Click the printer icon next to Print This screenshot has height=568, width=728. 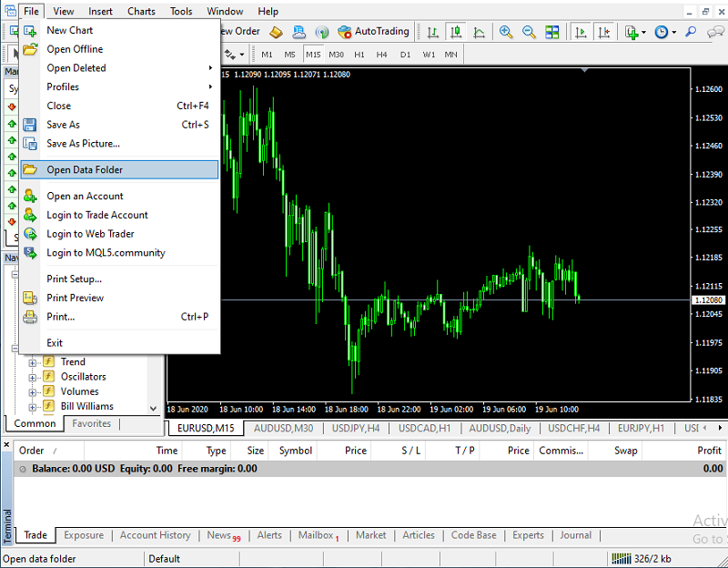[30, 317]
